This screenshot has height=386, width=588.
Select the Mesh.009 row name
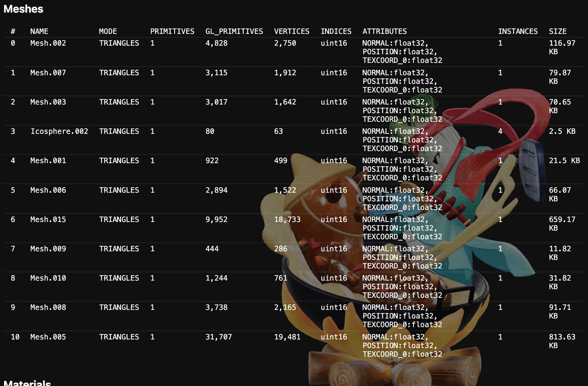pos(48,249)
